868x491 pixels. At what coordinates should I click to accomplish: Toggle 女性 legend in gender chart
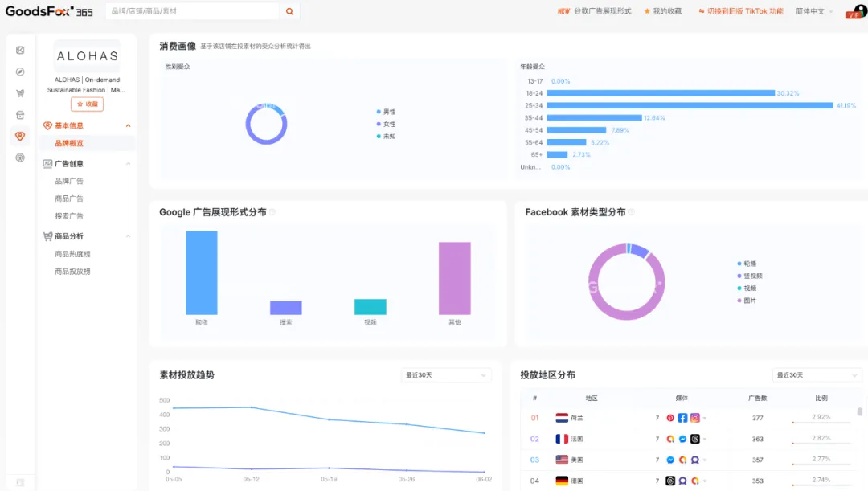pyautogui.click(x=387, y=124)
